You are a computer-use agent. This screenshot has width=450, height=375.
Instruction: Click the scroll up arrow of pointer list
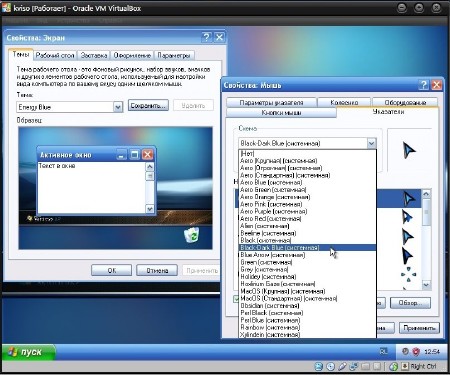click(x=426, y=194)
